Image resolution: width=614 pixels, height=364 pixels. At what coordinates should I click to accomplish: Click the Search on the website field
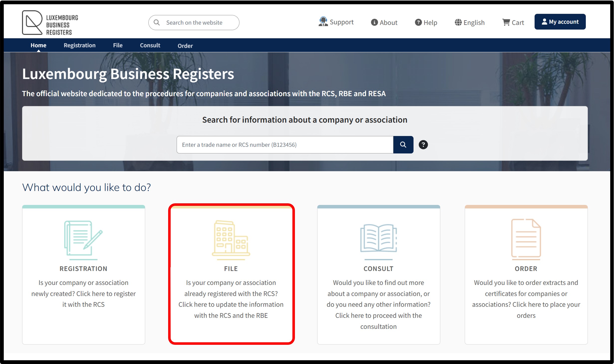pos(194,22)
